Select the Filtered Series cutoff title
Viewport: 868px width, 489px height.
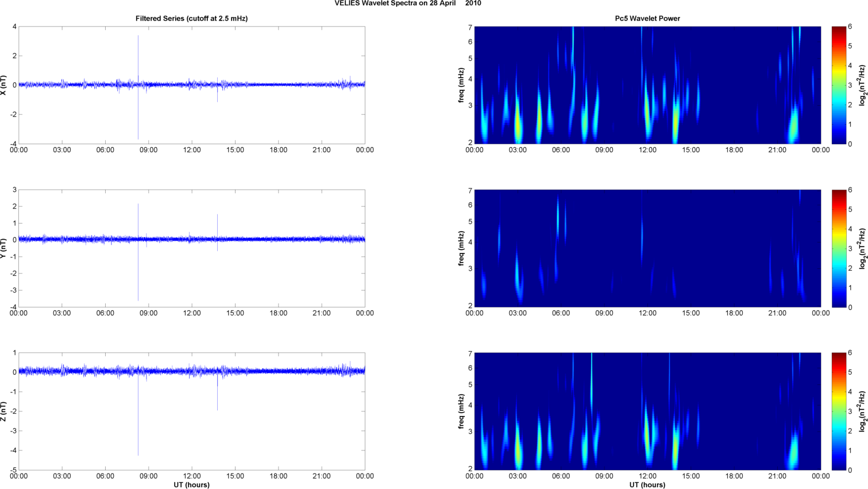(x=191, y=18)
